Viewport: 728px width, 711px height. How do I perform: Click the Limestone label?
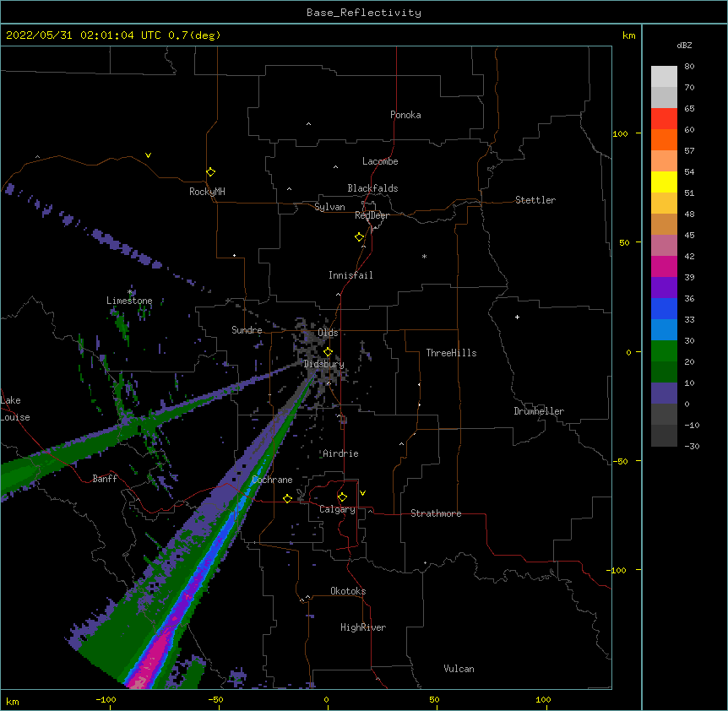pos(129,301)
